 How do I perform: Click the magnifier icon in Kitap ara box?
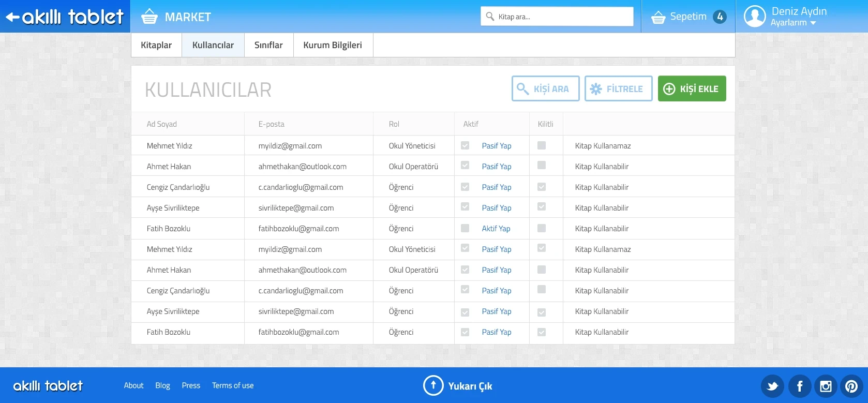(490, 17)
